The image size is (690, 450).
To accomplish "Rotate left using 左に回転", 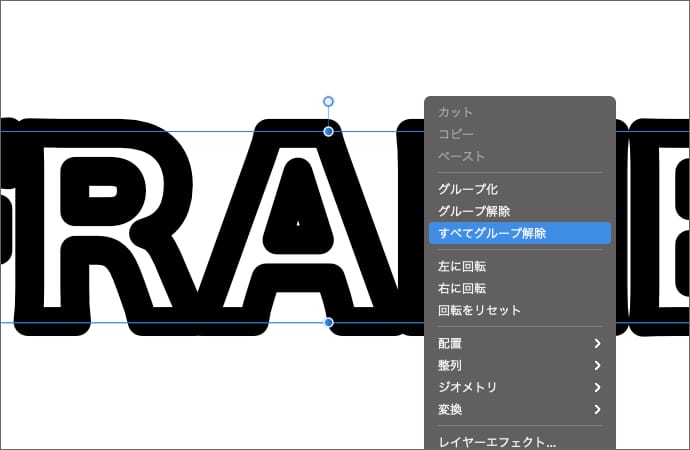I will pos(468,266).
